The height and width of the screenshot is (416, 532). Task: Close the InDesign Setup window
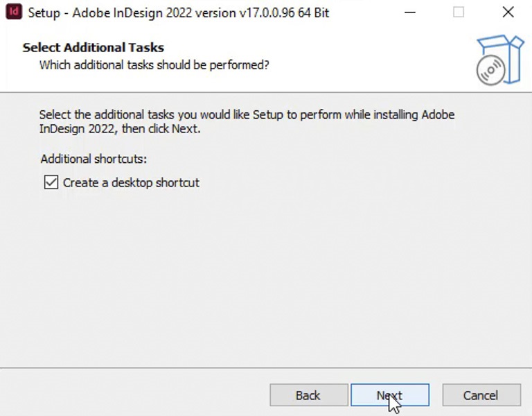(x=508, y=12)
